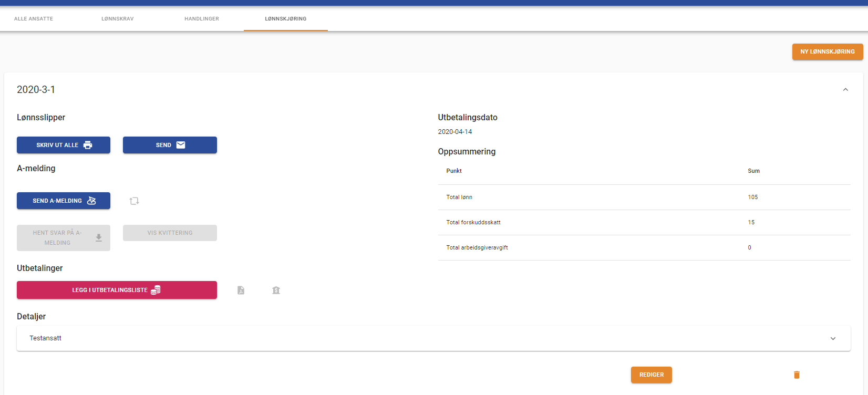Click HENT SVAR PÅ A-MELDING download button
Image resolution: width=868 pixels, height=395 pixels.
click(x=64, y=238)
